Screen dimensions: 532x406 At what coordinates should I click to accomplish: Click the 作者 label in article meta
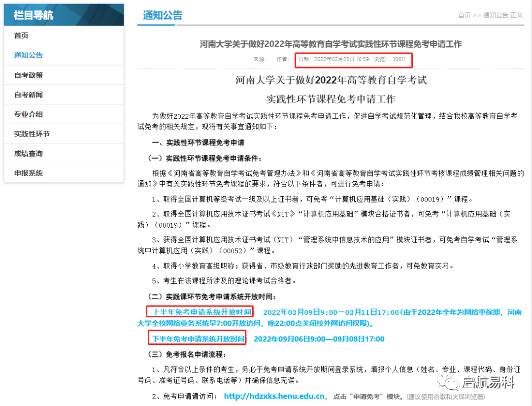point(283,59)
